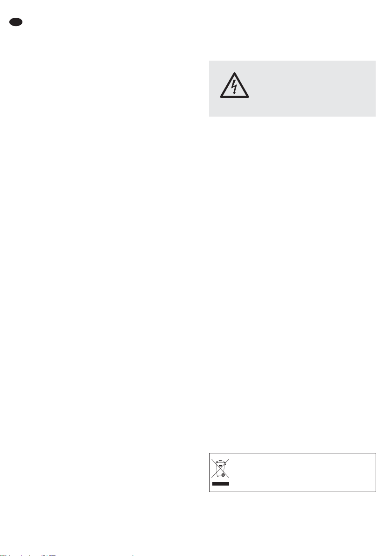Viewport: 392px width, 556px height.
Task: Click the crossed-out wheeled bin symbol
Action: pos(220,469)
